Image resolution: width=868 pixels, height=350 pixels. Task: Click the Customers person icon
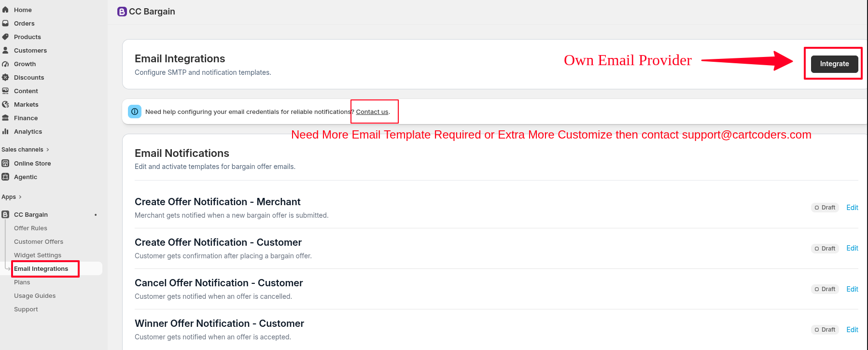pos(5,50)
